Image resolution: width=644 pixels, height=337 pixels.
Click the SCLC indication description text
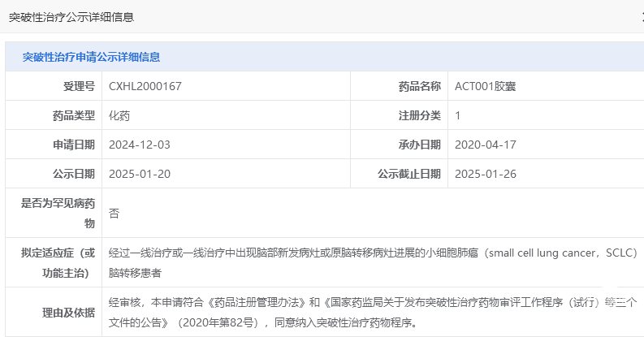373,263
